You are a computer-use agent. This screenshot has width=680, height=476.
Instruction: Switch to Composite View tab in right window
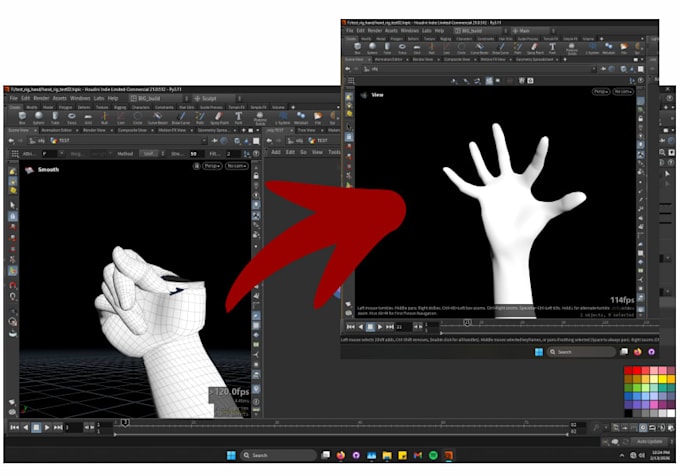(457, 59)
